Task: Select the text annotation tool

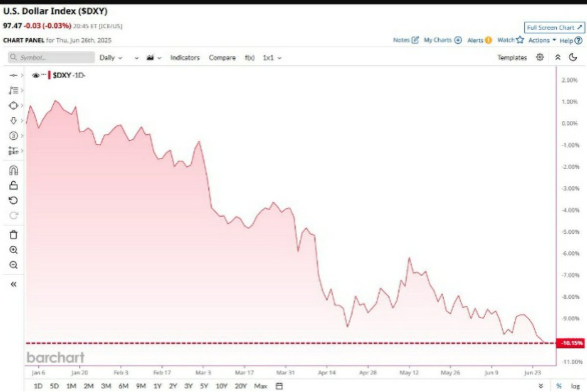Action: click(13, 90)
